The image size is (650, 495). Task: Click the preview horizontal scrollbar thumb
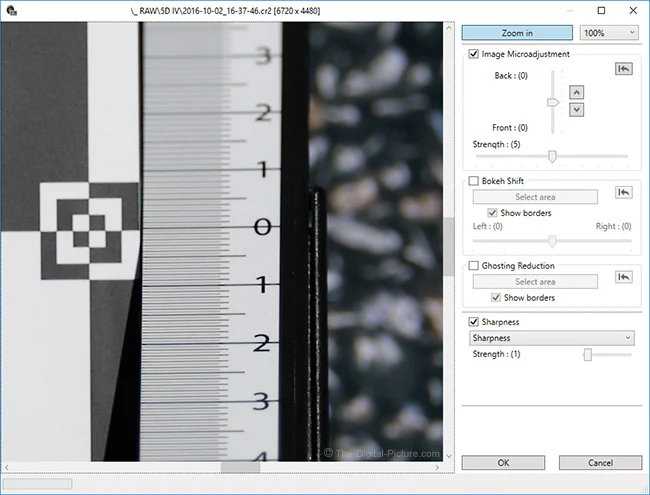(240, 467)
